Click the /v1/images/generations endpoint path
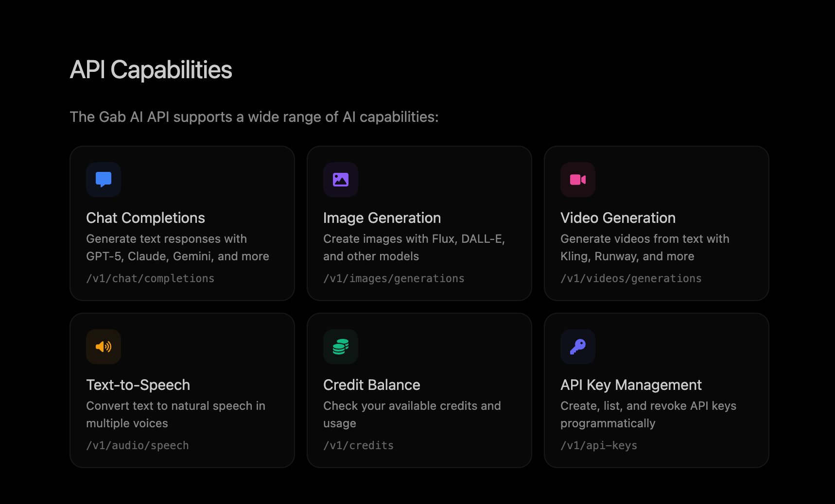The height and width of the screenshot is (504, 835). pyautogui.click(x=394, y=279)
